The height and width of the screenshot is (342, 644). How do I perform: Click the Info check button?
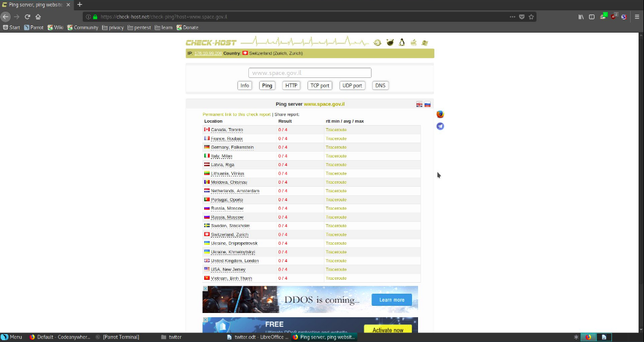pyautogui.click(x=245, y=85)
